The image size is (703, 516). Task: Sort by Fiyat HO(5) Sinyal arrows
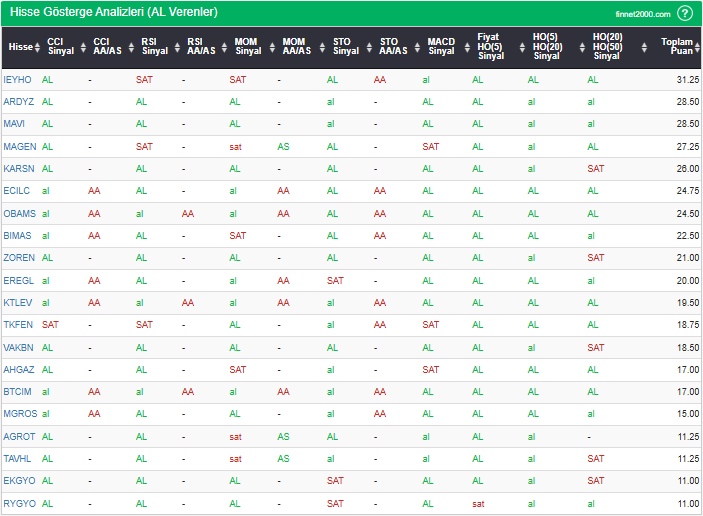coord(522,47)
